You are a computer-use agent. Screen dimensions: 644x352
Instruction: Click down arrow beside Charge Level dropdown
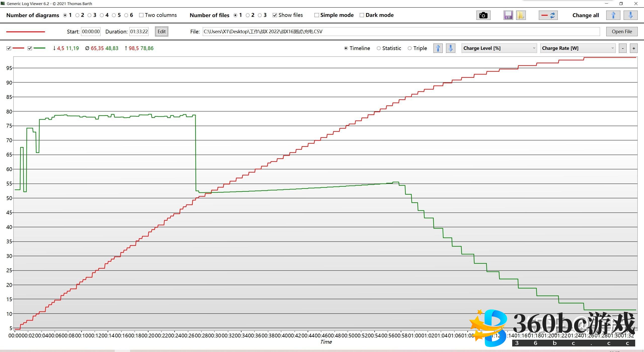pyautogui.click(x=451, y=48)
